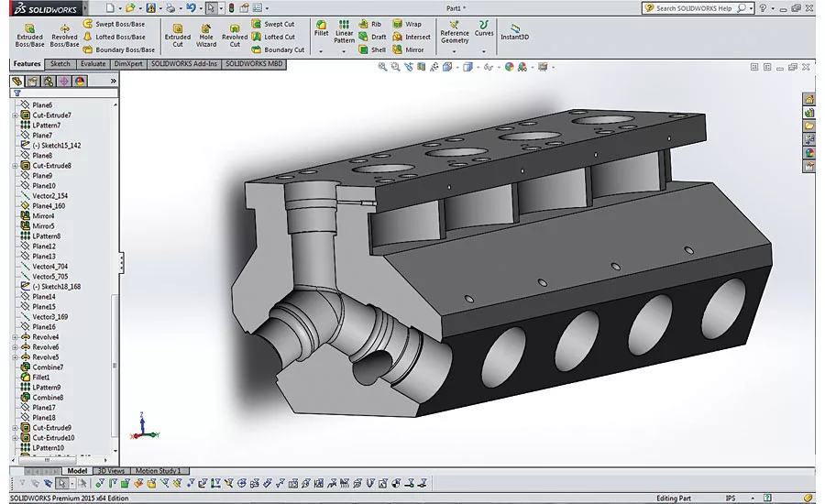Screen dimensions: 825x504
Task: Expand the Revolve6 tree node
Action: coord(15,347)
